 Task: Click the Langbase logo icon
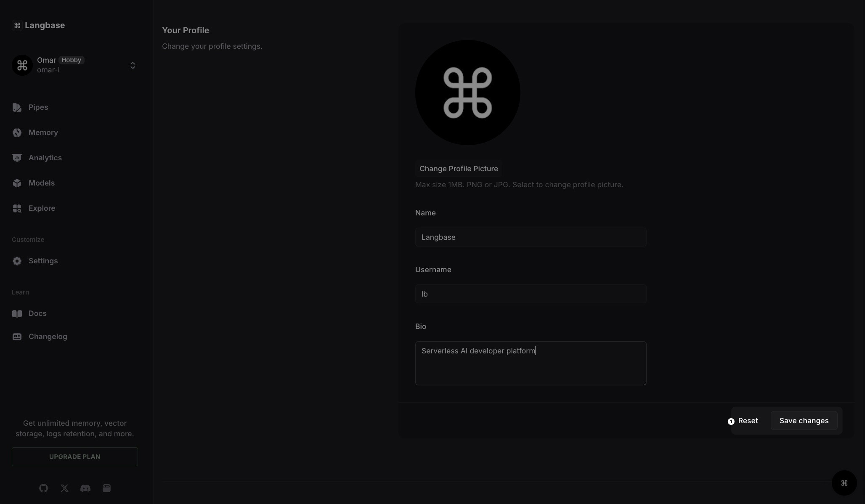pyautogui.click(x=17, y=26)
